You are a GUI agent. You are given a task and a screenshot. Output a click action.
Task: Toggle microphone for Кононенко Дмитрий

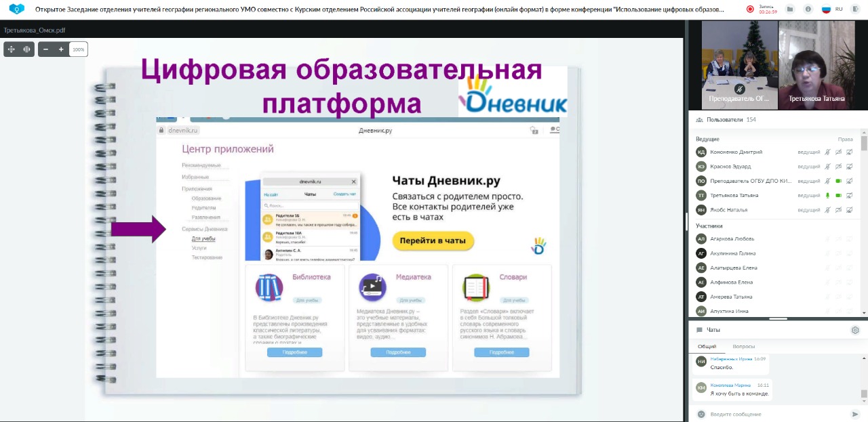(827, 152)
